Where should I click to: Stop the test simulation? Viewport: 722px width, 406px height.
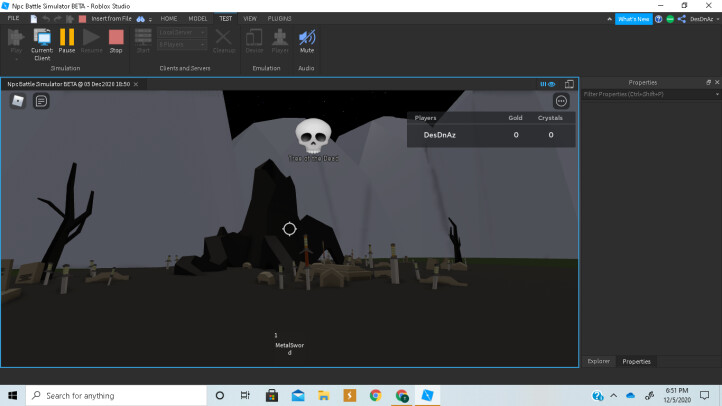(x=116, y=40)
